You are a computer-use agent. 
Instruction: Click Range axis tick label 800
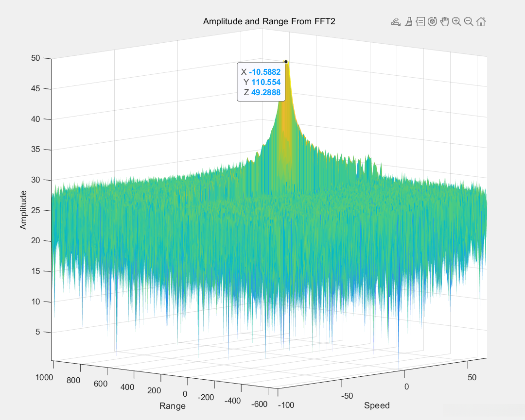coord(73,381)
